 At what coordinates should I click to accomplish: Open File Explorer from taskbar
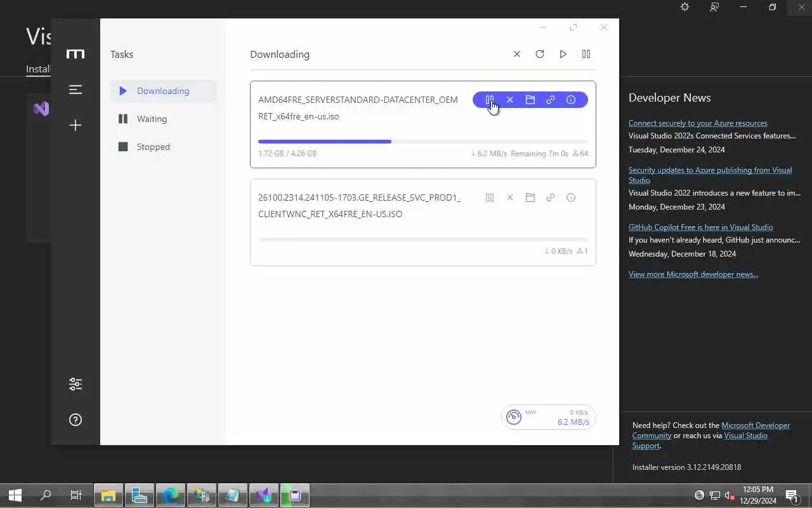[108, 495]
